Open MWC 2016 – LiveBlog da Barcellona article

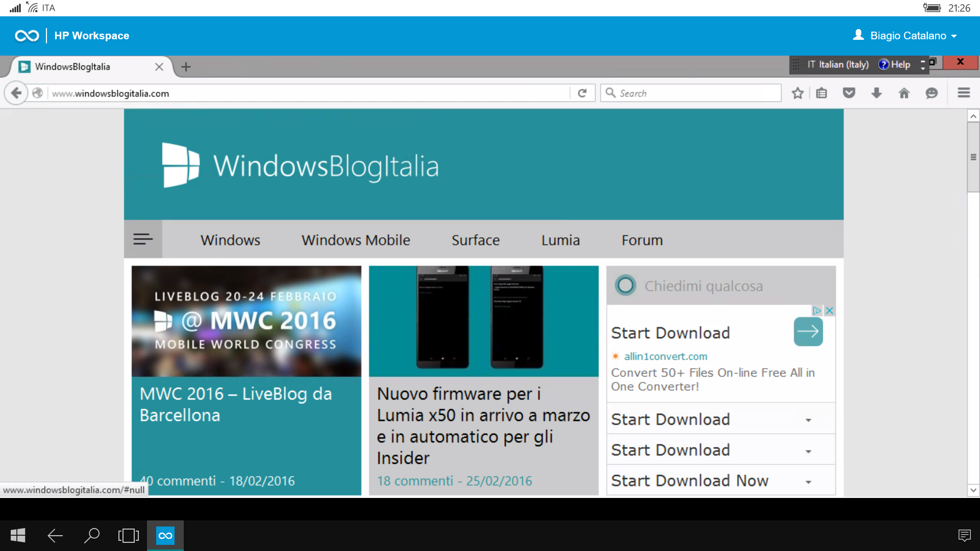[236, 405]
